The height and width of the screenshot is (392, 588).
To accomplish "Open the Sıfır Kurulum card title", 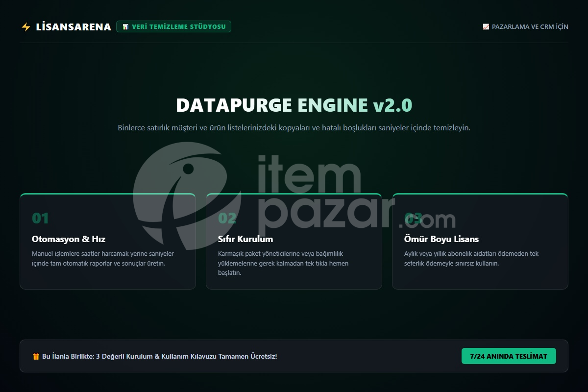I will coord(245,239).
